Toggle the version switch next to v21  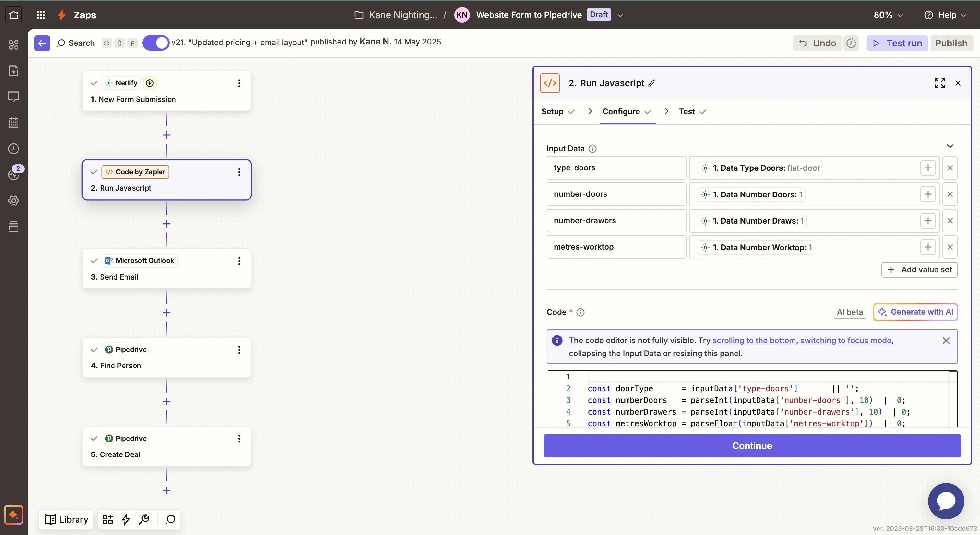click(x=155, y=43)
